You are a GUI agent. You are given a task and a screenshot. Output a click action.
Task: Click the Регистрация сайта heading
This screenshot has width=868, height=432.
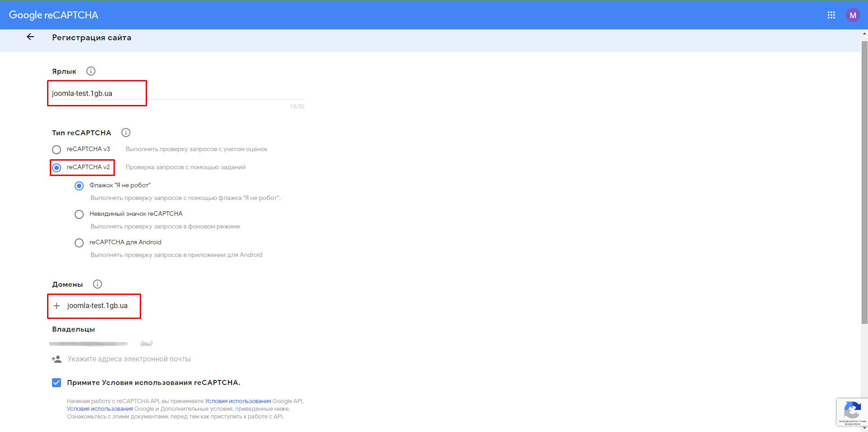92,38
